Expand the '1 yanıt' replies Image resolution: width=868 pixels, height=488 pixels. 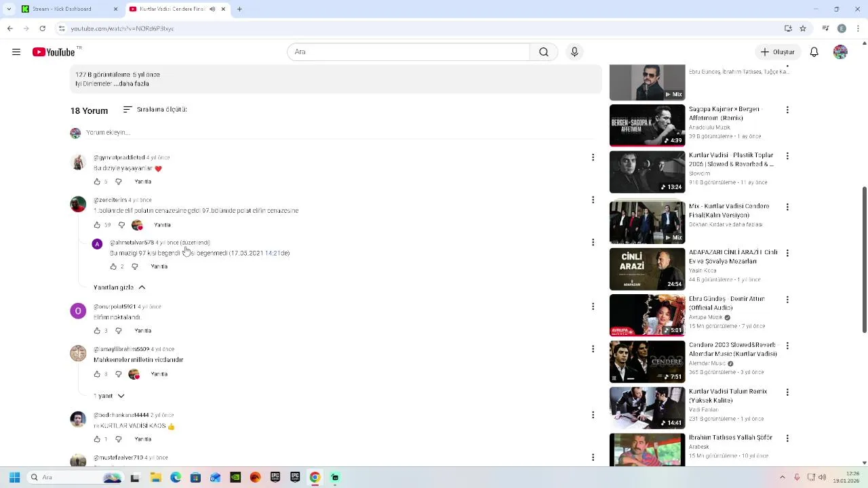[109, 396]
